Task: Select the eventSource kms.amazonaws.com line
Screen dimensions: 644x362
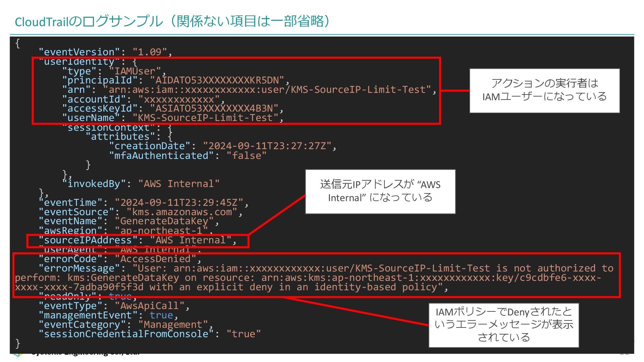Action: point(141,212)
